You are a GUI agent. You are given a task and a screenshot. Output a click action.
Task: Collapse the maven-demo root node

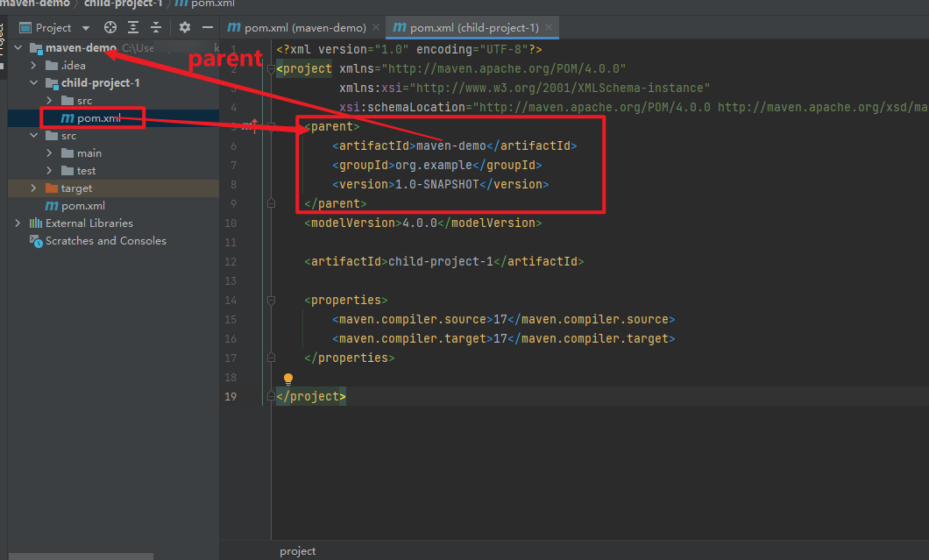click(x=18, y=47)
